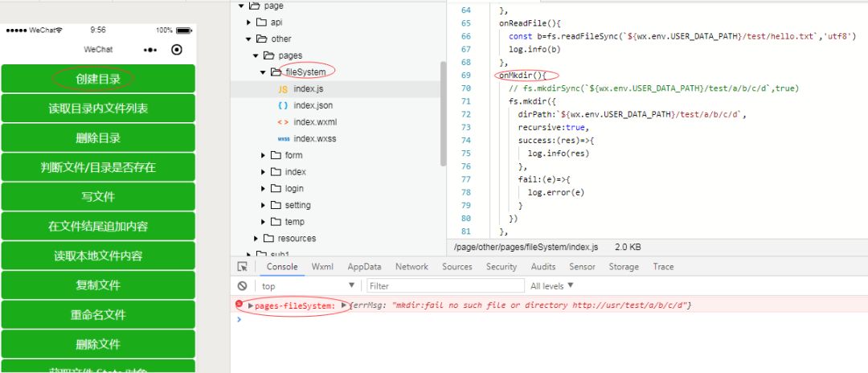The width and height of the screenshot is (868, 373).
Task: Clear the console with the ban icon
Action: [242, 286]
